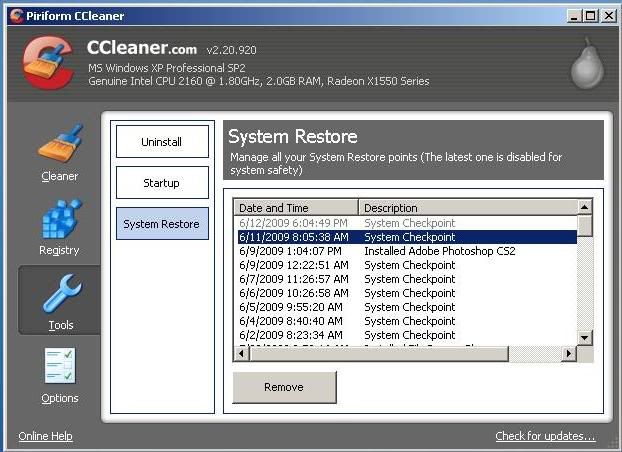This screenshot has height=452, width=622.
Task: Switch to the Uninstall tool
Action: [x=162, y=142]
